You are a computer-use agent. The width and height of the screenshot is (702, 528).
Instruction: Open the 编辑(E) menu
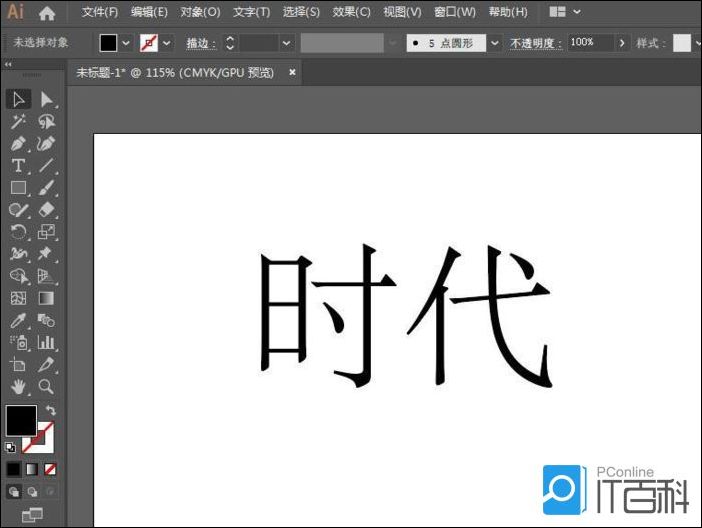pyautogui.click(x=149, y=12)
